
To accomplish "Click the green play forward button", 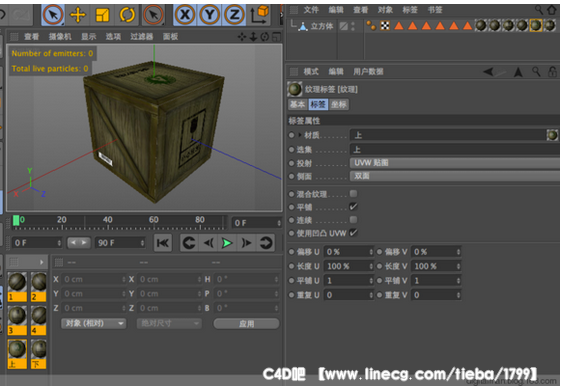I will point(227,243).
